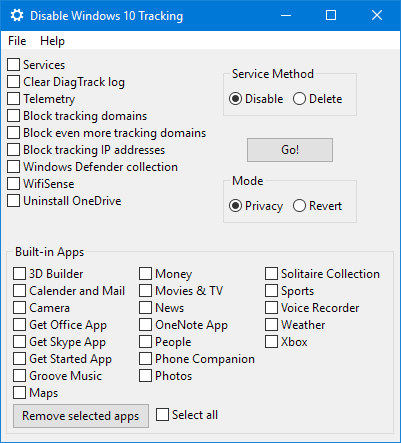Screen dimensions: 401x443
Task: Tick the Sports app checkbox
Action: [271, 291]
